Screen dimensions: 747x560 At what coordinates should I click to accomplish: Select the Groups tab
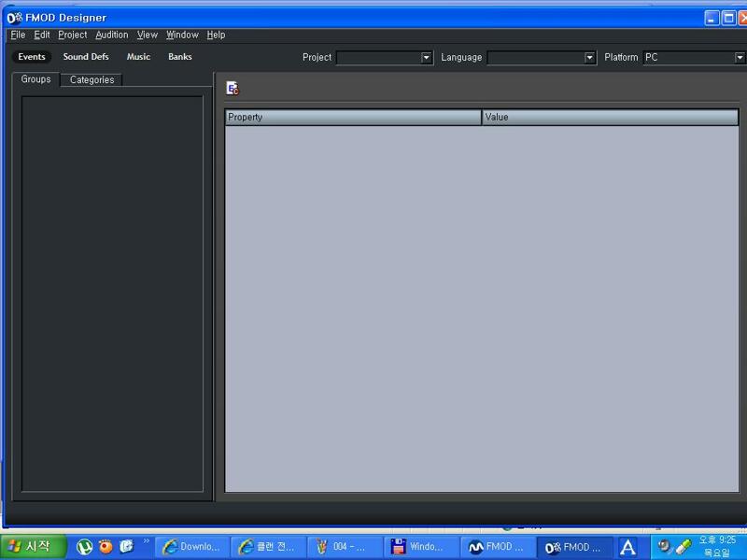[x=35, y=79]
